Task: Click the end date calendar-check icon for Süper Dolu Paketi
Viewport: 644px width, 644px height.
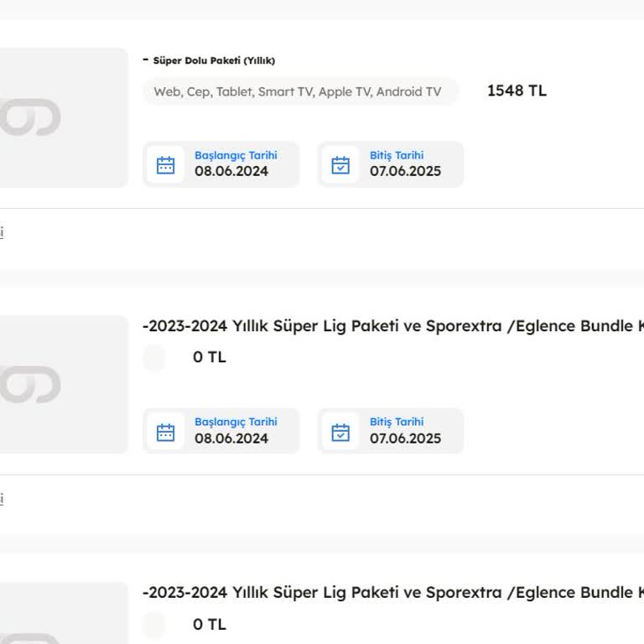Action: click(x=340, y=164)
